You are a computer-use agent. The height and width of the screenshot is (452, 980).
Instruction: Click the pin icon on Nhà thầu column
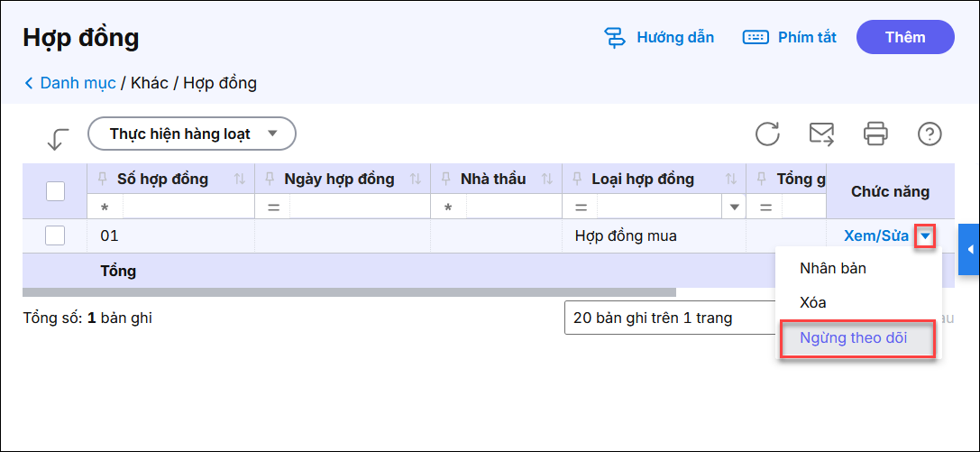(x=445, y=179)
